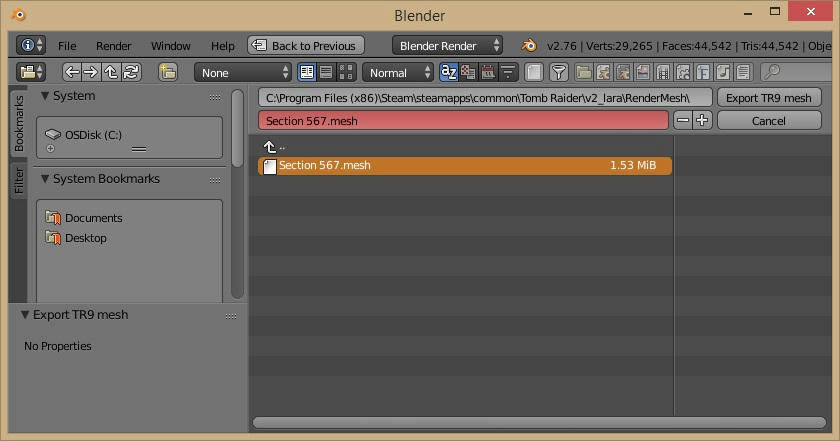Click the Blender logo splash icon
Viewport: 840px width, 441px height.
pyautogui.click(x=529, y=46)
